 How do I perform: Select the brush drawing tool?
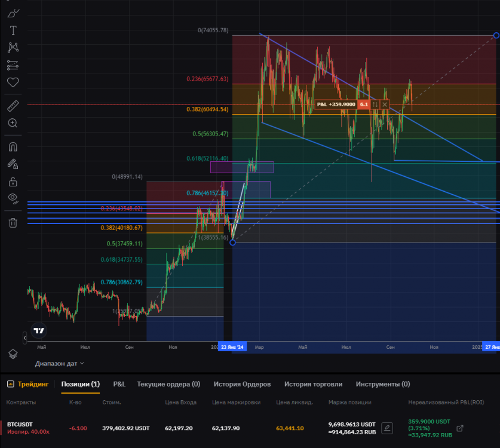(x=13, y=13)
